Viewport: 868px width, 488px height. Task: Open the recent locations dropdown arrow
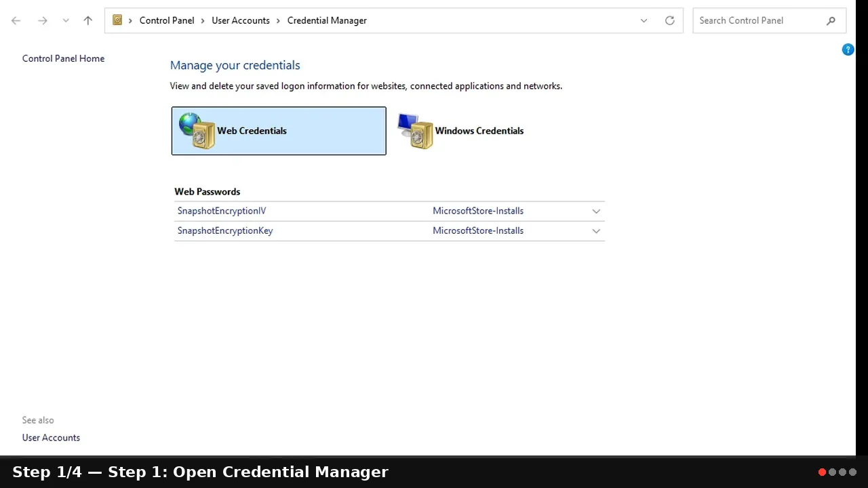click(66, 20)
